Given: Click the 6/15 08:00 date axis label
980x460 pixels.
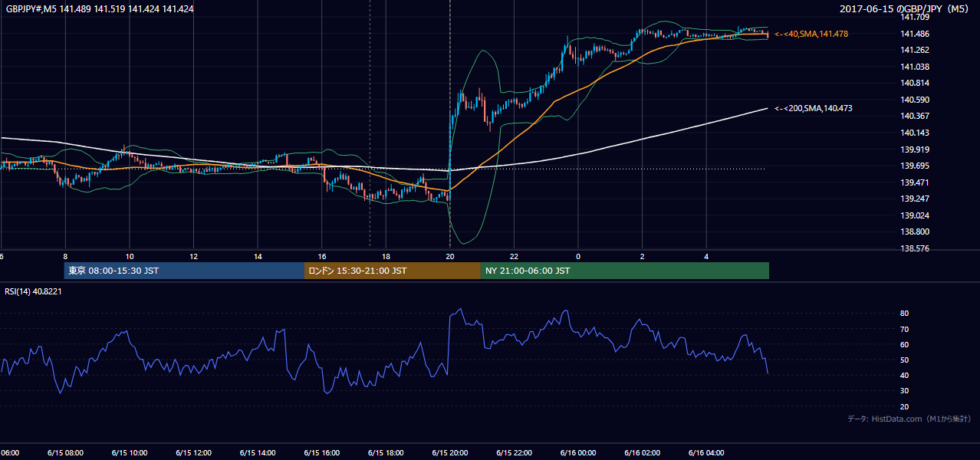Looking at the screenshot, I should [65, 452].
